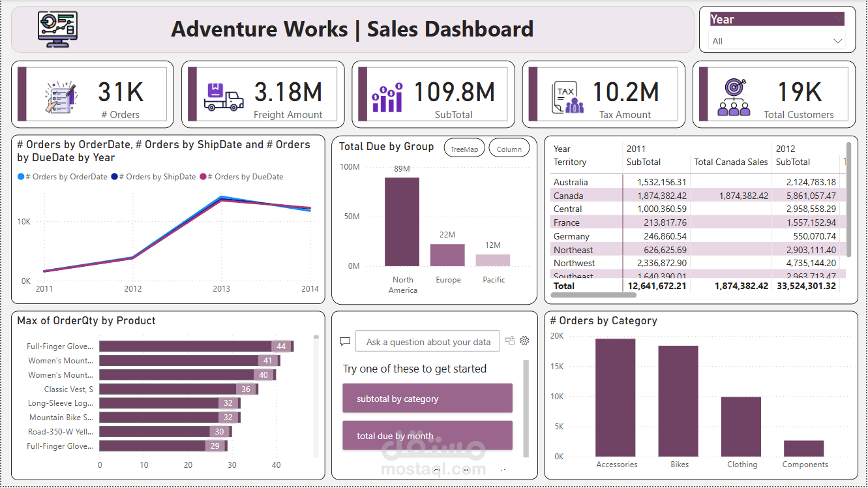This screenshot has height=488, width=868.
Task: Click the 109.8M SubTotal card
Action: pos(434,95)
